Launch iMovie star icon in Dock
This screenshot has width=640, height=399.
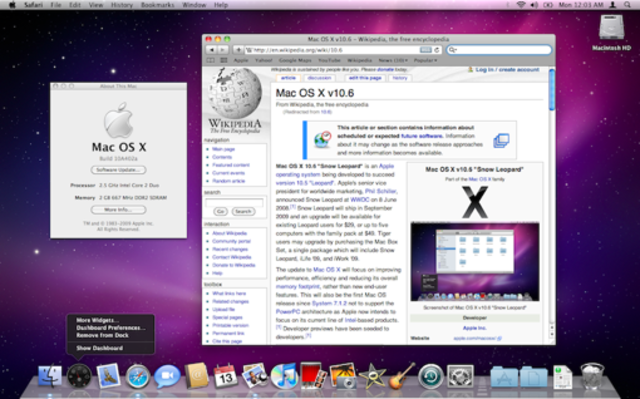[372, 376]
